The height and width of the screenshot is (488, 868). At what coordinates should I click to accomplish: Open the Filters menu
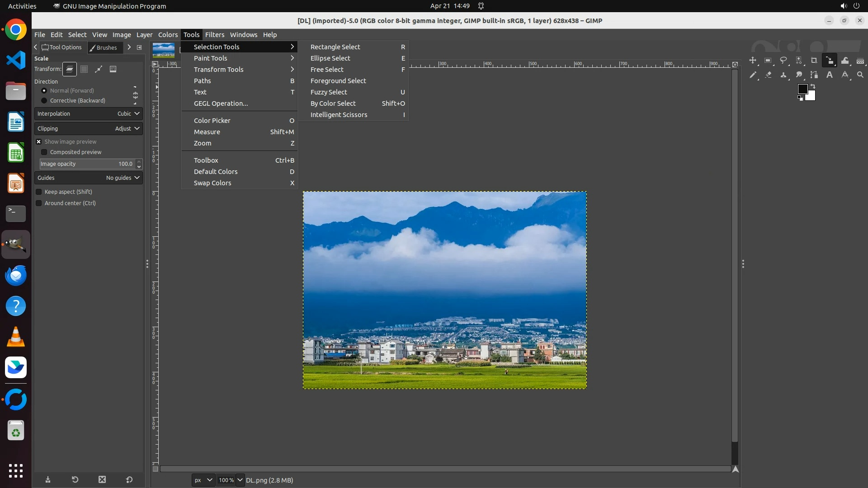click(x=214, y=35)
